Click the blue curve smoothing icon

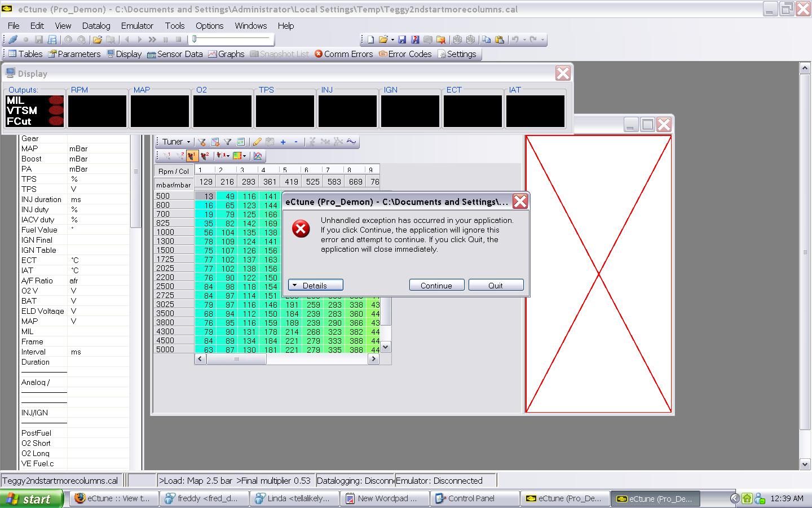pyautogui.click(x=351, y=142)
